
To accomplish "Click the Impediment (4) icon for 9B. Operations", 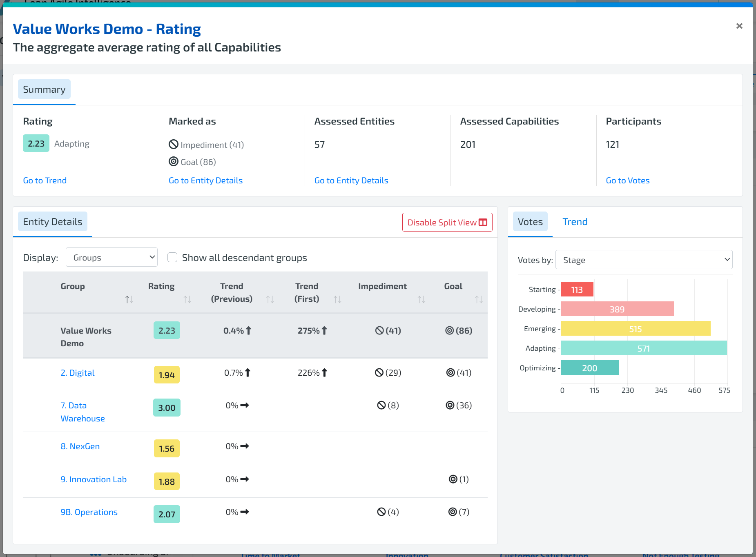I will 381,512.
